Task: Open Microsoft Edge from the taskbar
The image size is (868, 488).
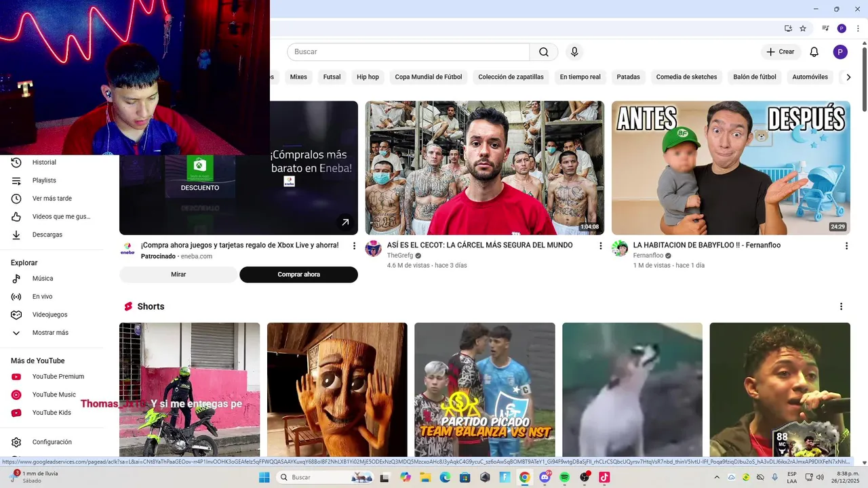Action: click(445, 477)
